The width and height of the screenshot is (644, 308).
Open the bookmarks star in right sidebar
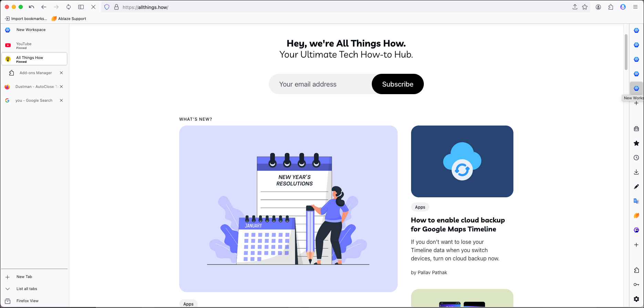(636, 143)
